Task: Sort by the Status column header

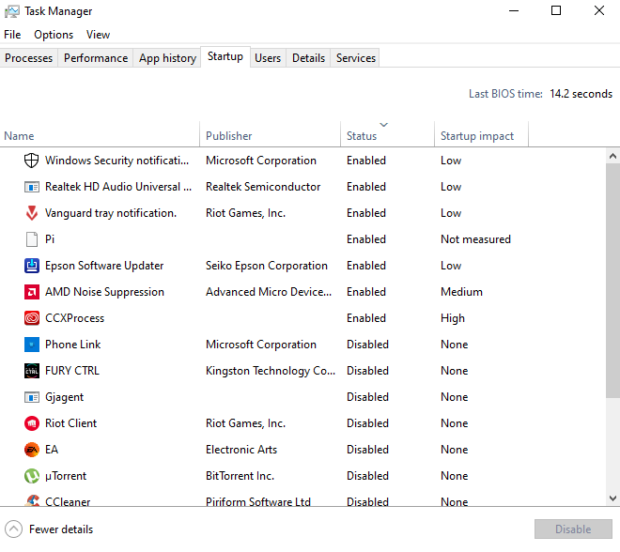Action: click(388, 136)
